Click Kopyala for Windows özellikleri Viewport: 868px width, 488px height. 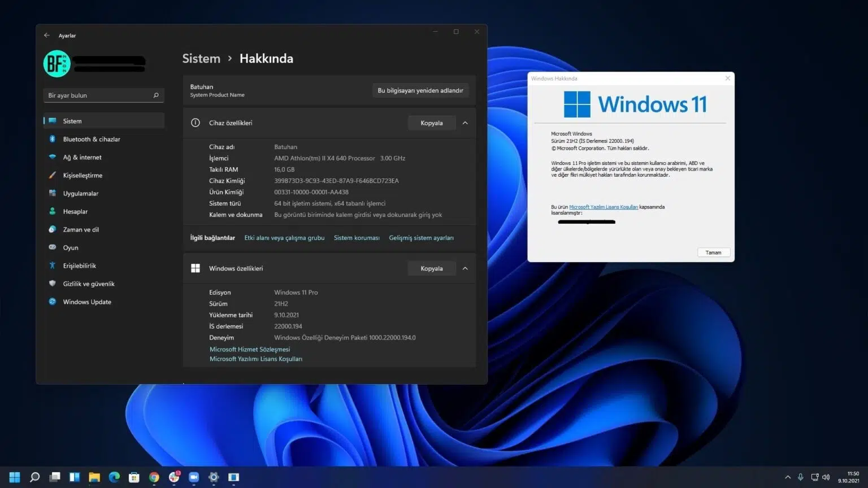[432, 268]
